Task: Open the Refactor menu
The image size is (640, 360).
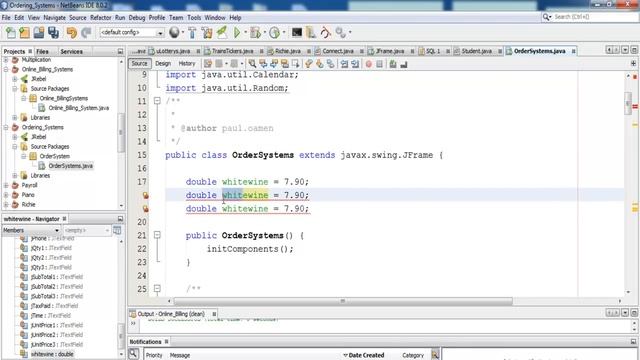Action: click(100, 18)
